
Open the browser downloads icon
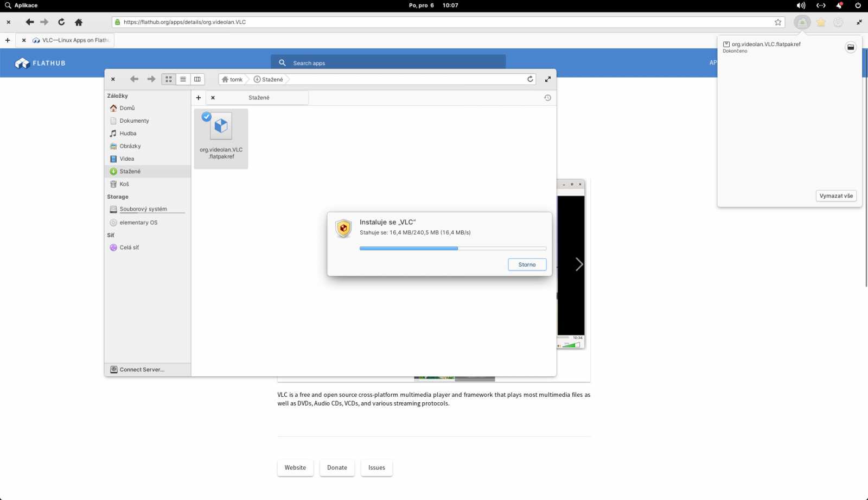coord(802,22)
